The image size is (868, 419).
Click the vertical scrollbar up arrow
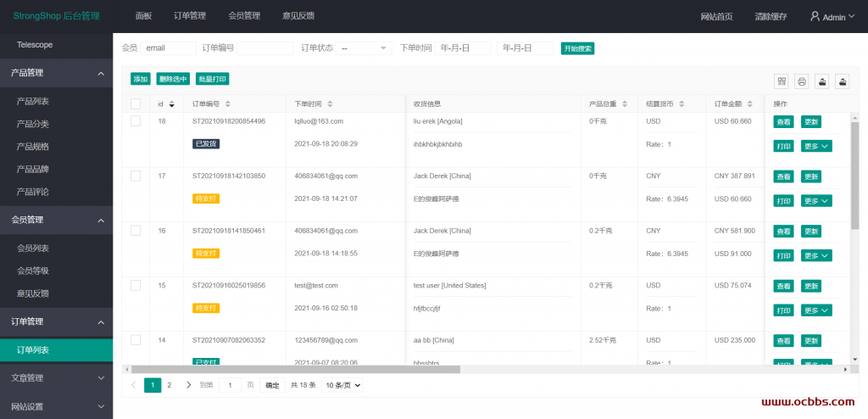[855, 117]
